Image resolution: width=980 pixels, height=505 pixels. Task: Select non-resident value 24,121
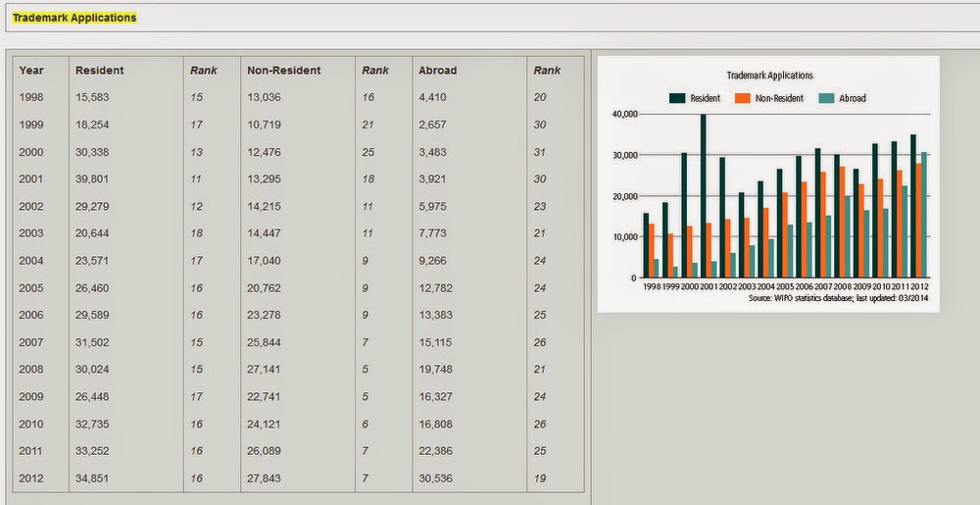pyautogui.click(x=264, y=425)
